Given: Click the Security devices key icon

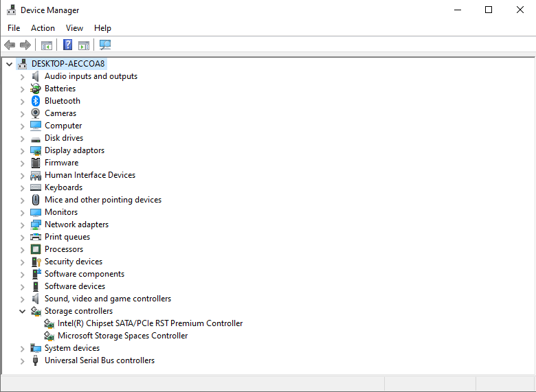Looking at the screenshot, I should [36, 262].
